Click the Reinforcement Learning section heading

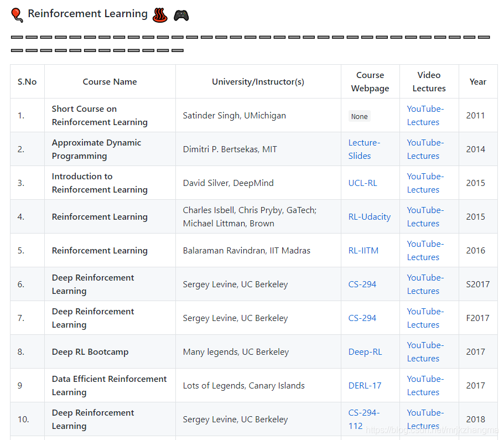pyautogui.click(x=87, y=14)
